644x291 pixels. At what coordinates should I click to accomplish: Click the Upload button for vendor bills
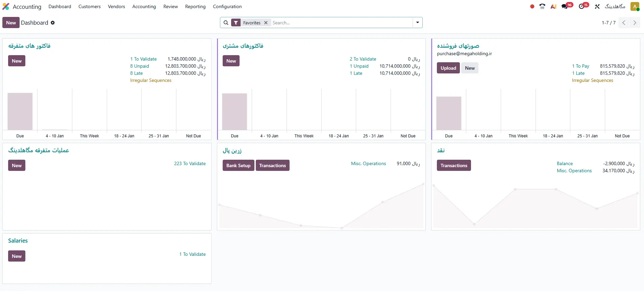click(448, 68)
